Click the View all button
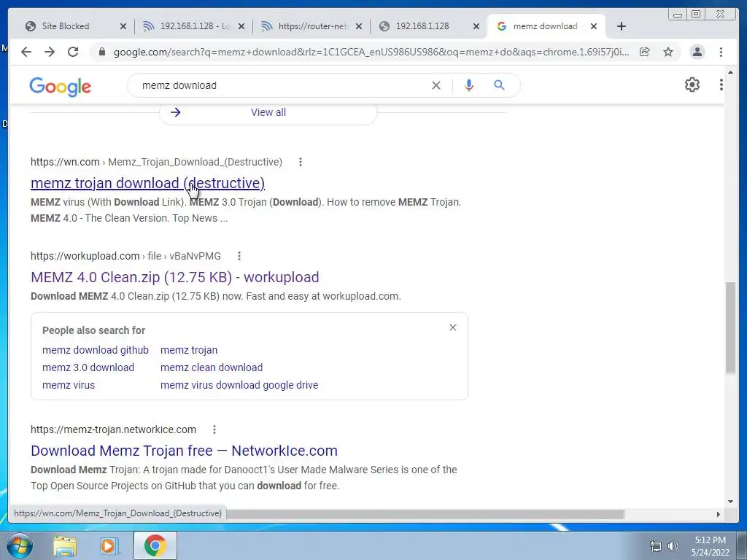This screenshot has height=560, width=747. coord(268,112)
